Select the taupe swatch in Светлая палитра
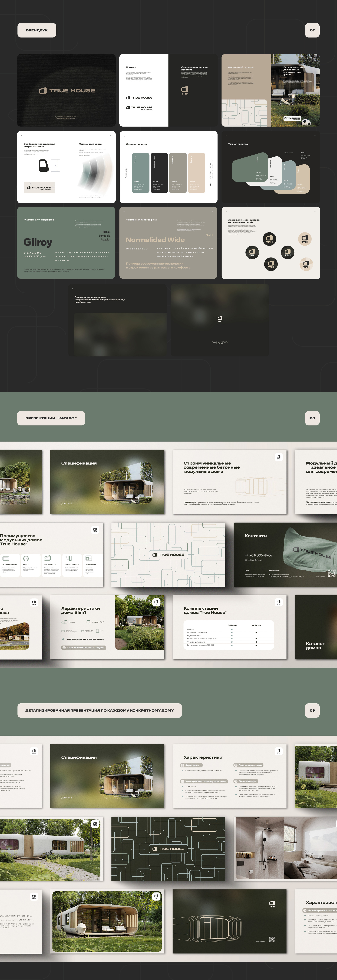This screenshot has height=980, width=337. [178, 173]
